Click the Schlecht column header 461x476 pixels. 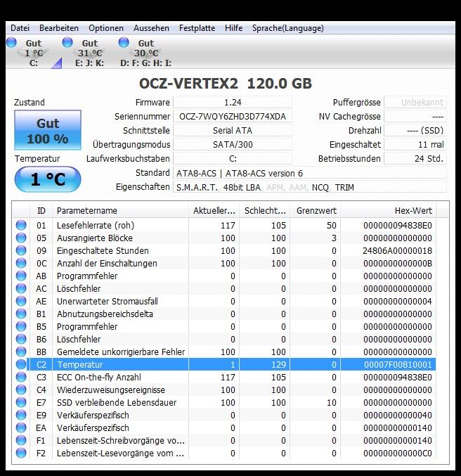point(265,210)
